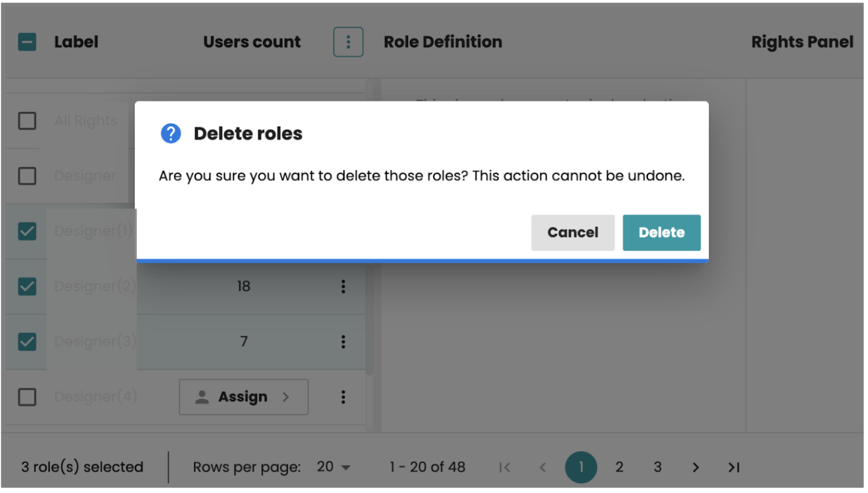
Task: Select page 2 in pagination
Action: (x=619, y=468)
